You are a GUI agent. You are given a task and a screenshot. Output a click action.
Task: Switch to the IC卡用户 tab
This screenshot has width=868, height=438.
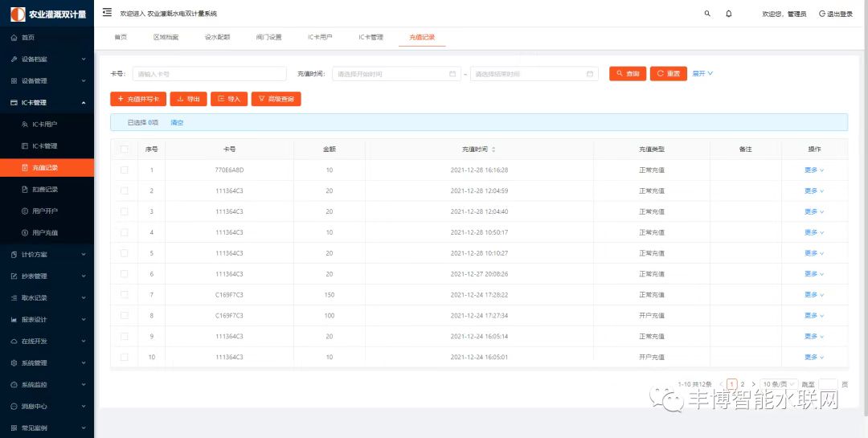coord(320,37)
